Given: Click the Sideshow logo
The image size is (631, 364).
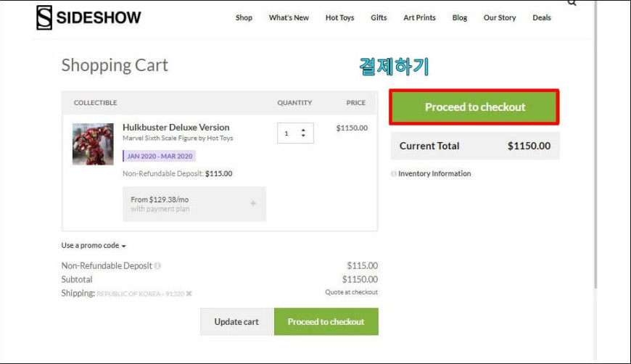Looking at the screenshot, I should (x=88, y=17).
